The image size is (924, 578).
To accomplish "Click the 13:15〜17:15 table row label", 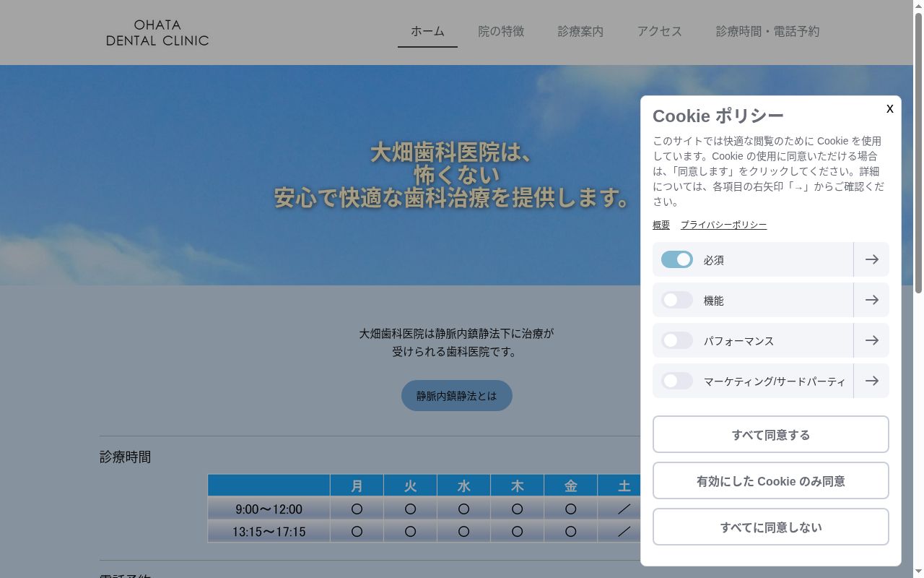I will click(x=269, y=531).
